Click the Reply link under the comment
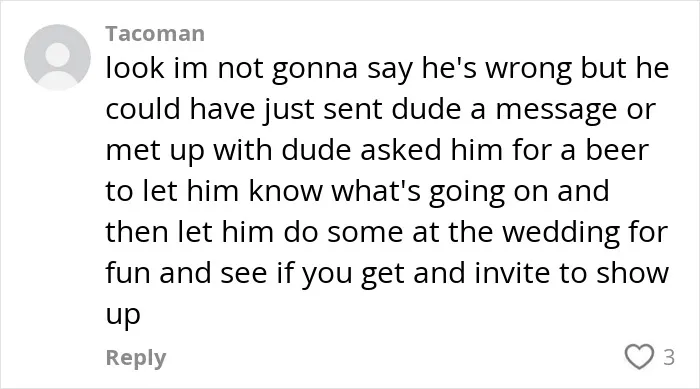The height and width of the screenshot is (389, 700). pos(136,358)
